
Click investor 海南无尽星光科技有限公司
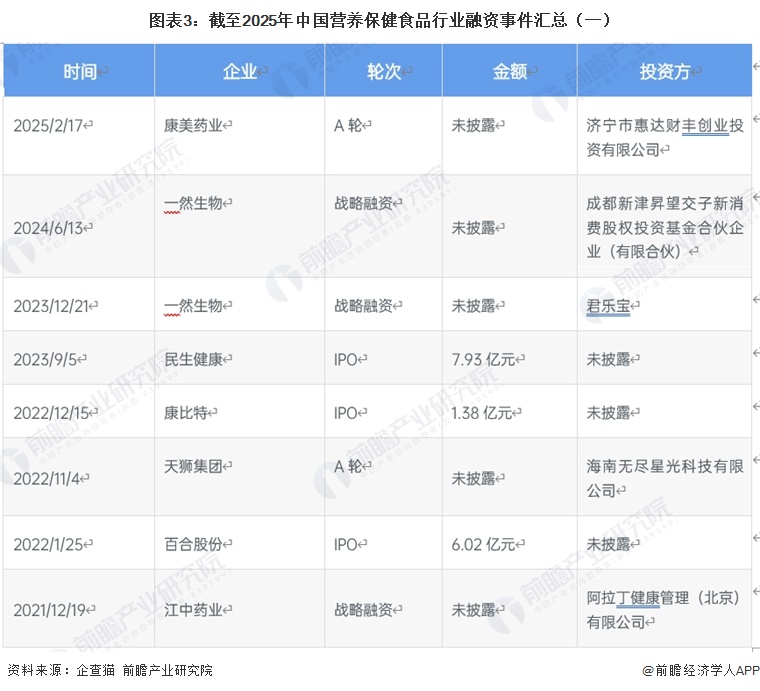pos(665,479)
